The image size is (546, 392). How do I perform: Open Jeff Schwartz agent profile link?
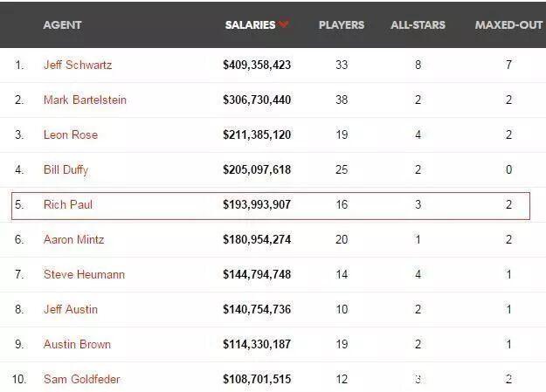[78, 65]
